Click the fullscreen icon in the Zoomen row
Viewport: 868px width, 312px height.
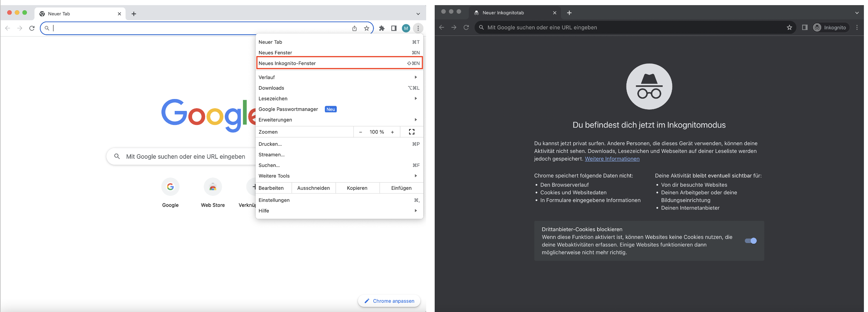click(x=412, y=132)
